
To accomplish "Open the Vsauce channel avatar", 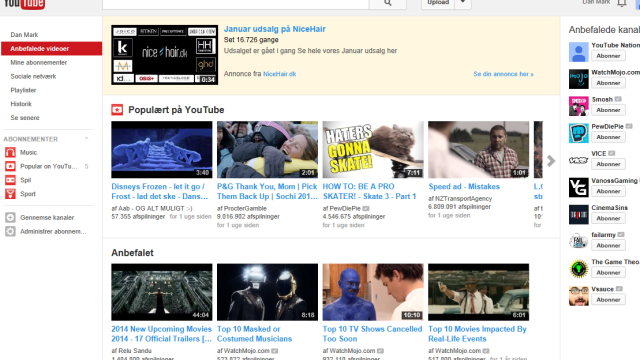I will [579, 296].
